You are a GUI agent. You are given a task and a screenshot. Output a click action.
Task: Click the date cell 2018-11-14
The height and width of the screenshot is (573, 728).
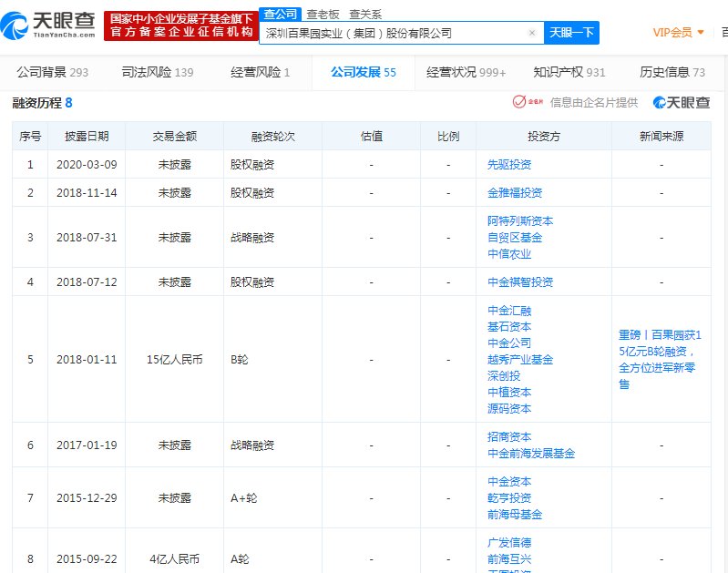pos(87,193)
